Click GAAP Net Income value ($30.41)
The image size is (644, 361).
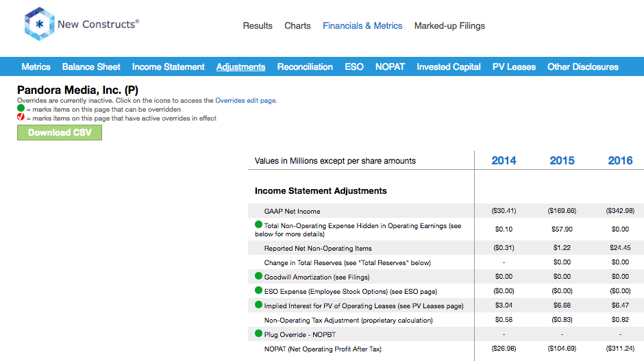[504, 211]
